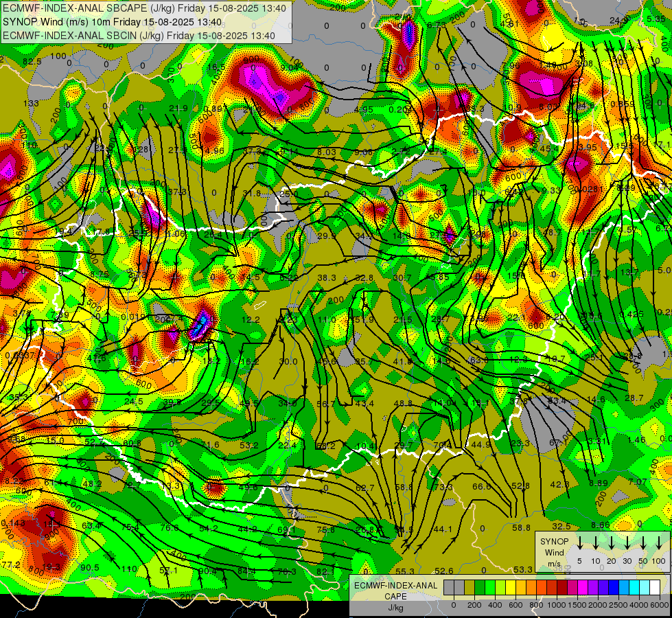This screenshot has width=672, height=618.
Task: Click the 1500 tick label in CAPE legend
Action: [577, 605]
